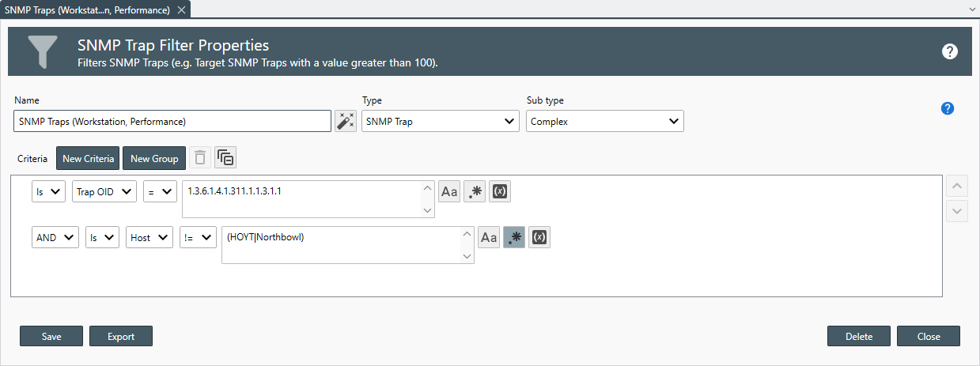Screen dimensions: 980x366
Task: Click variable insert icon on Trap OID row
Action: pos(499,191)
